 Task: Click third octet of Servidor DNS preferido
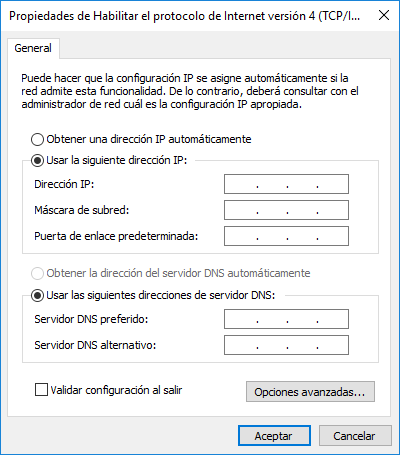(x=302, y=319)
